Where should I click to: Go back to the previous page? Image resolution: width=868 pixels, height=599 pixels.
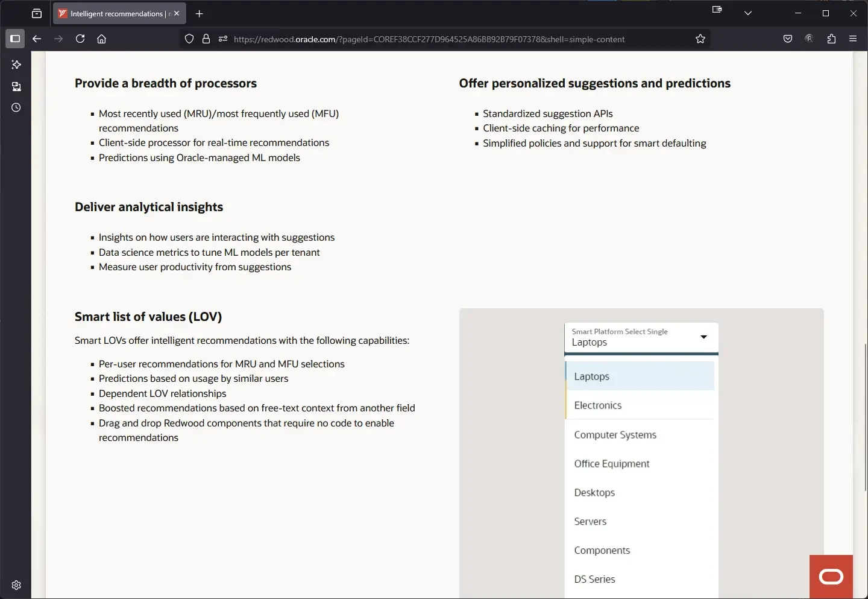[x=37, y=39]
